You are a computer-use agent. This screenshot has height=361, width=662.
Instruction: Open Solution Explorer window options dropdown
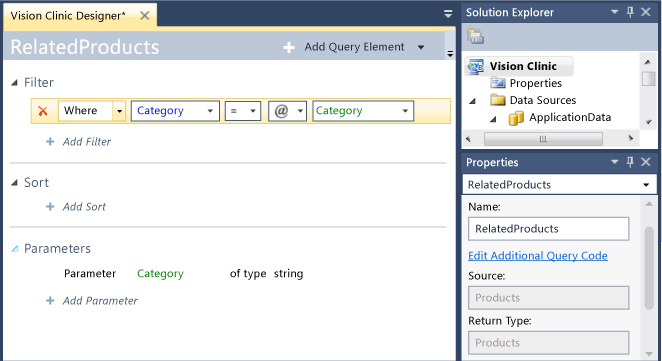point(615,12)
